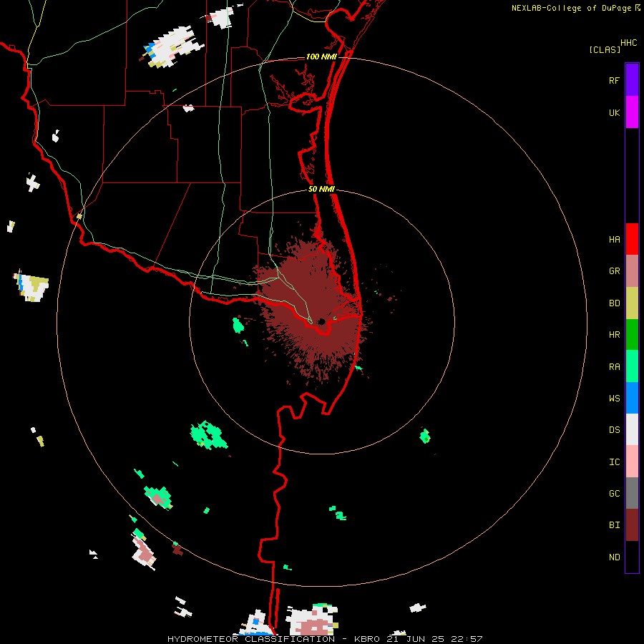
Task: Click the black radar site dot at center
Action: point(321,321)
